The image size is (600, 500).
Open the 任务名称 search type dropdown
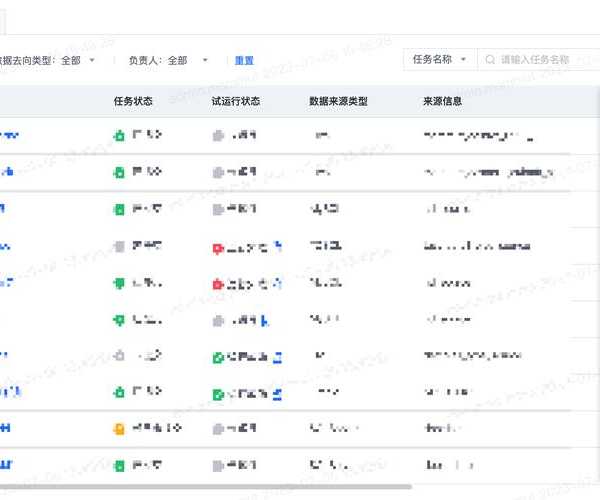tap(439, 59)
